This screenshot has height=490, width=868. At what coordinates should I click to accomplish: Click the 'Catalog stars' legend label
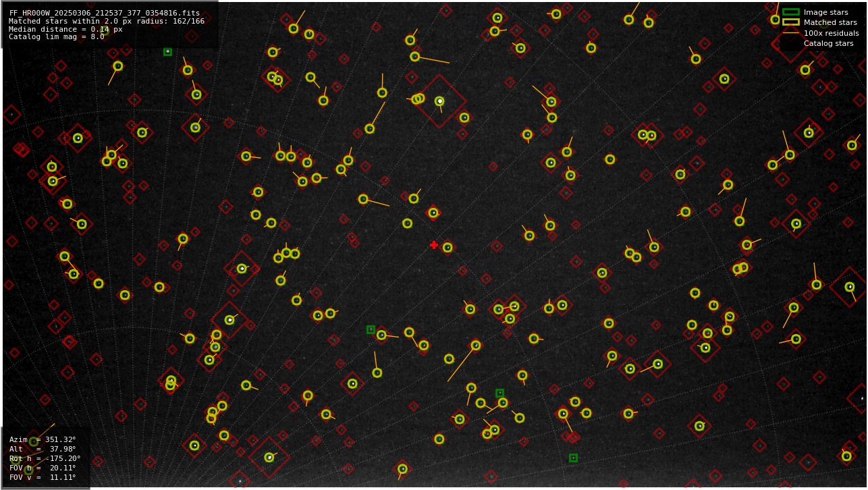tap(829, 43)
